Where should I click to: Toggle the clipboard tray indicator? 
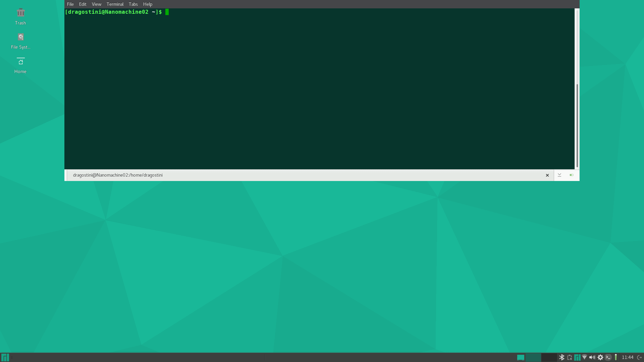(569, 357)
